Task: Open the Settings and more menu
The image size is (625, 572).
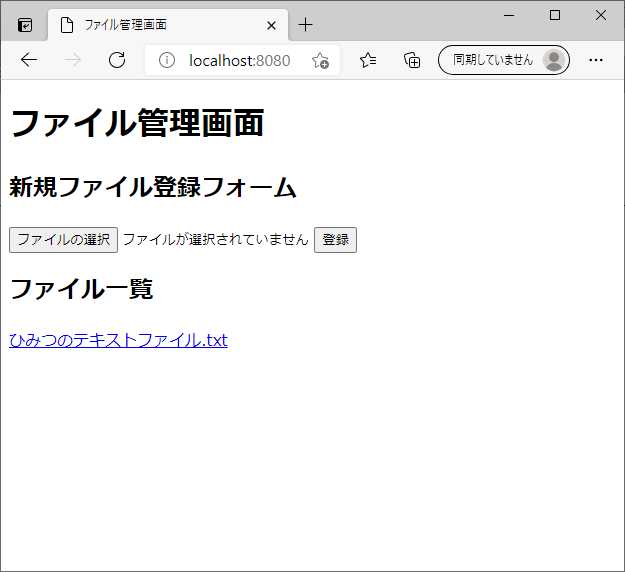Action: pyautogui.click(x=596, y=60)
